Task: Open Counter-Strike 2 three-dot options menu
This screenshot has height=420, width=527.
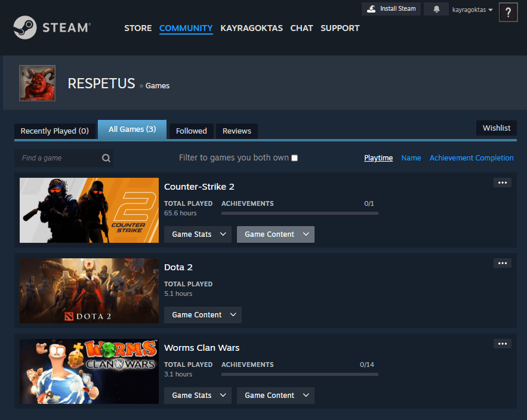Action: pyautogui.click(x=502, y=183)
